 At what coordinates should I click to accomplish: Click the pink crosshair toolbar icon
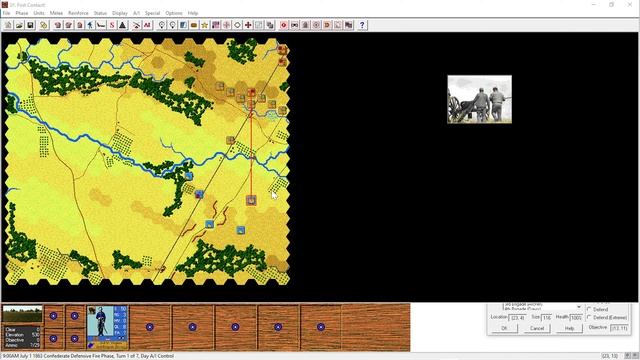tap(227, 25)
